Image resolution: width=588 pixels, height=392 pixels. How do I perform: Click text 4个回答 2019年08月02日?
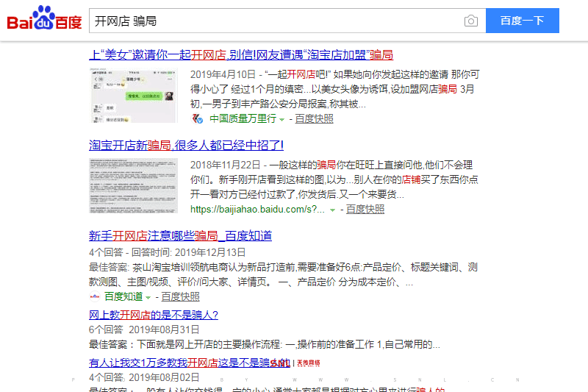pos(144,377)
